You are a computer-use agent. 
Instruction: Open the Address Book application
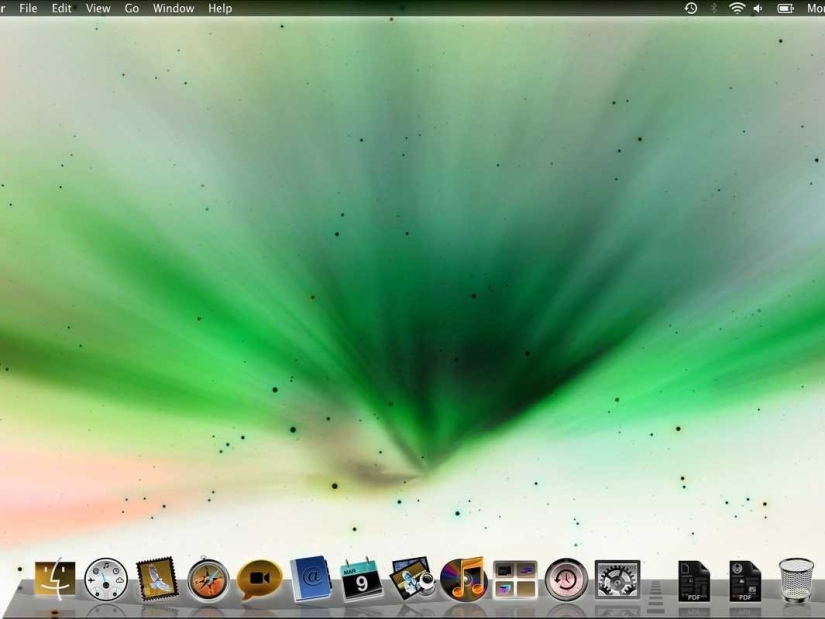pos(310,580)
